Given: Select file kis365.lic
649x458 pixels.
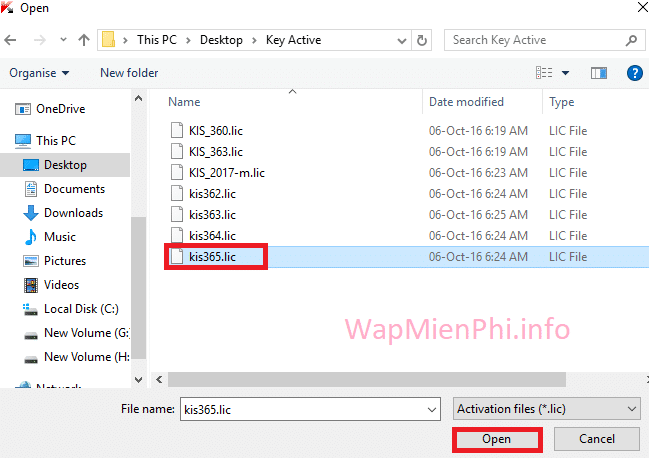Looking at the screenshot, I should 212,257.
